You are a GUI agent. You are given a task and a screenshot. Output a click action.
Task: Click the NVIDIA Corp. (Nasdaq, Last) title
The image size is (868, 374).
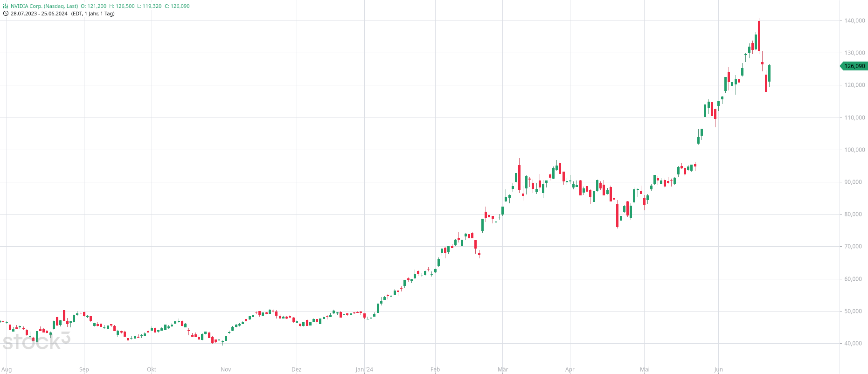tap(44, 6)
